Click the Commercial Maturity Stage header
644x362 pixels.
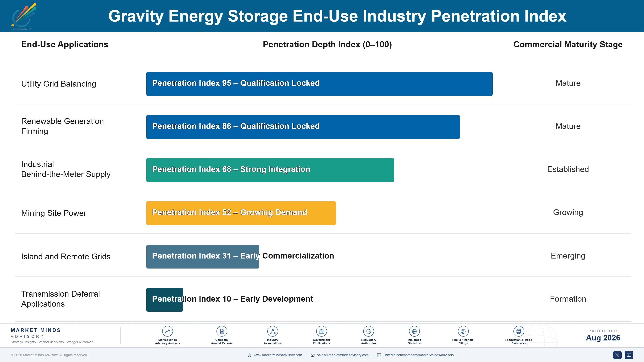click(x=568, y=44)
